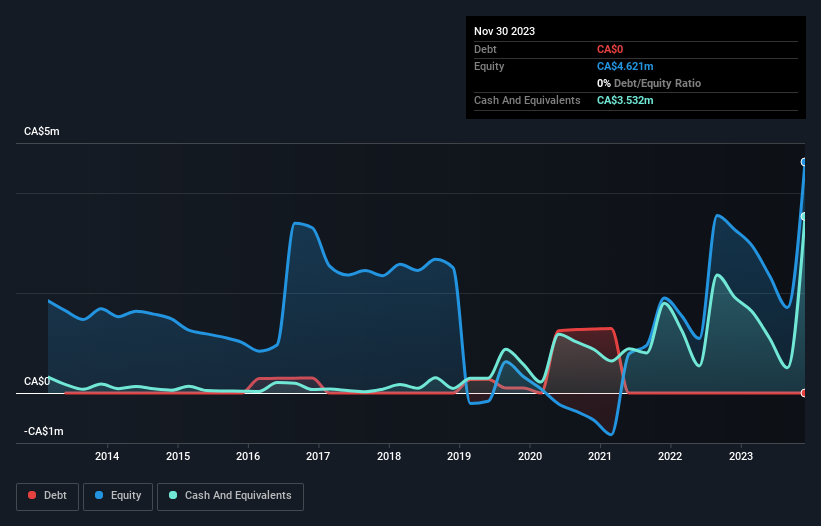The height and width of the screenshot is (526, 821).
Task: Click the -CA$1m y-axis label
Action: (43, 431)
